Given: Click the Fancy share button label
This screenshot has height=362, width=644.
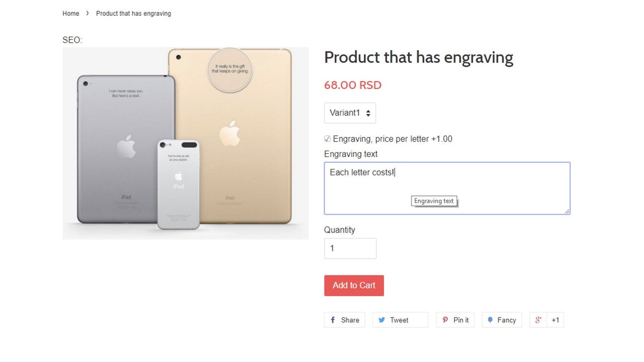Looking at the screenshot, I should (507, 320).
